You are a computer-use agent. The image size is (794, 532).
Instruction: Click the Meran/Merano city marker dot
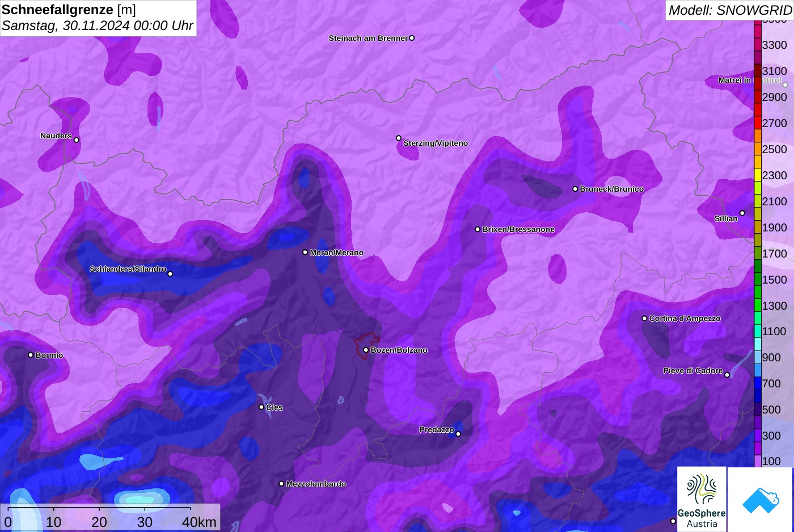tap(305, 252)
